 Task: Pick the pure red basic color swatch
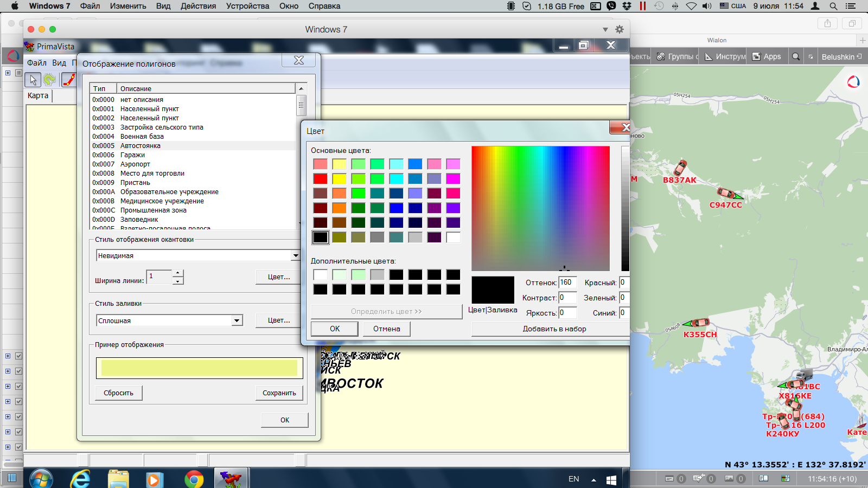click(x=320, y=178)
